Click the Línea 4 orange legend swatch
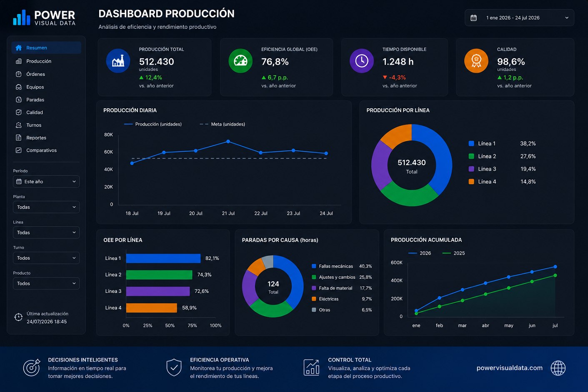 pos(471,182)
